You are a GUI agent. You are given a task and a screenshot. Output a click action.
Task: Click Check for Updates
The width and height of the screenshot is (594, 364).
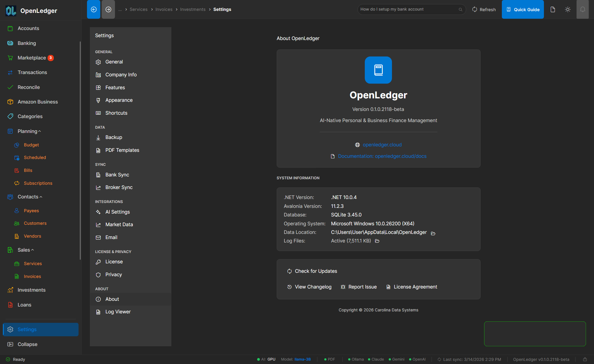(316, 271)
